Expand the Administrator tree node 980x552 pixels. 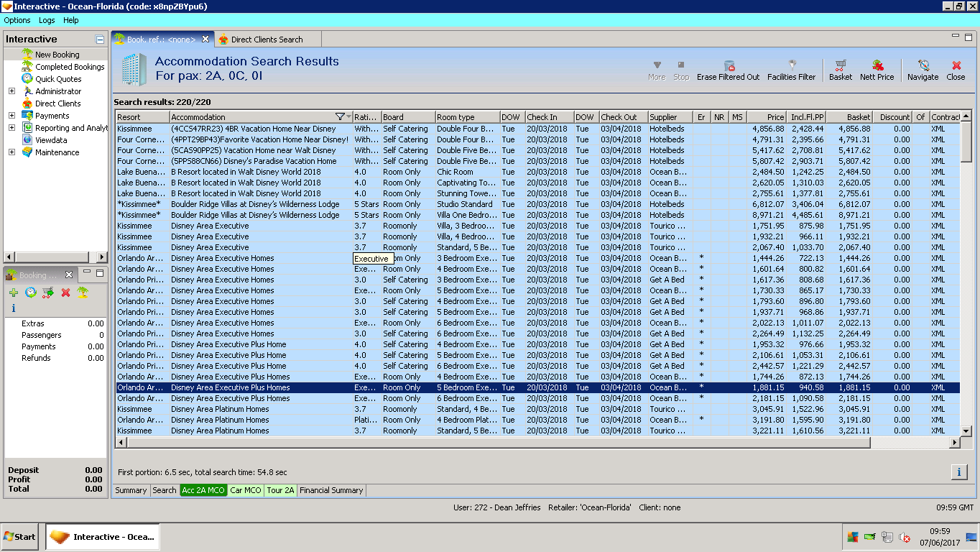[x=11, y=91]
